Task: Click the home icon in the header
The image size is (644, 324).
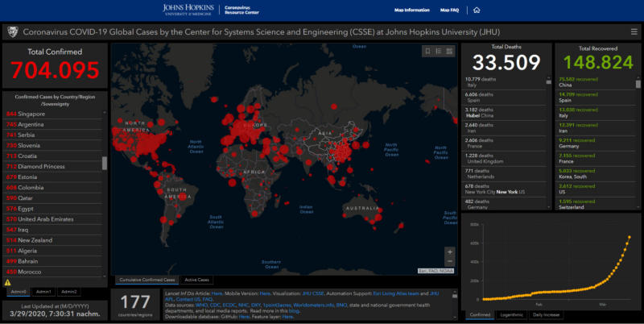Action: [477, 10]
